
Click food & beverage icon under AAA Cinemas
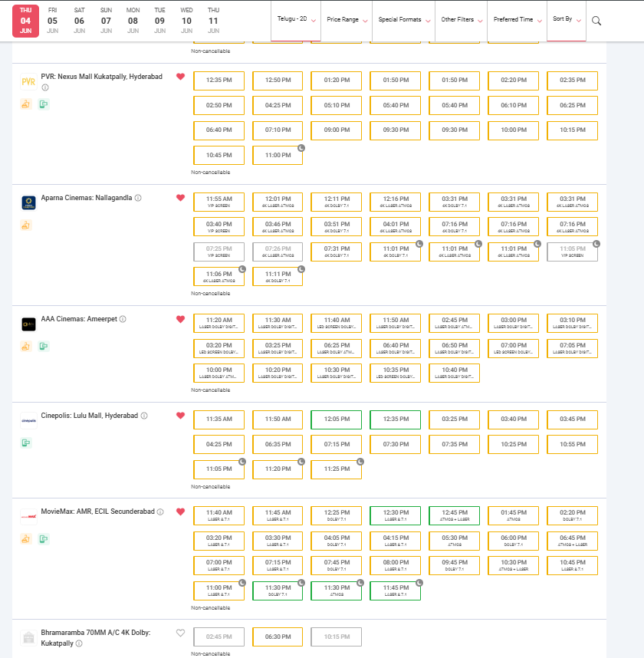click(26, 346)
